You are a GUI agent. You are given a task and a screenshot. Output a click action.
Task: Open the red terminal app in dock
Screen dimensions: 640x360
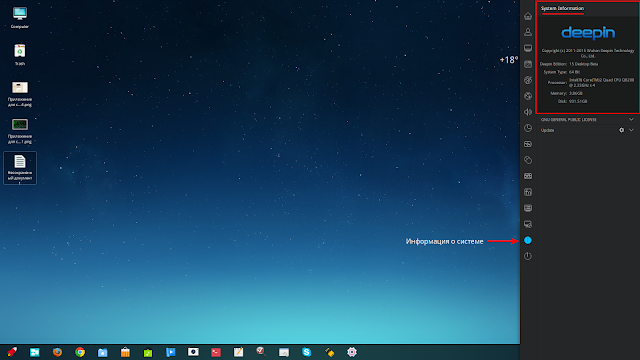(x=216, y=352)
